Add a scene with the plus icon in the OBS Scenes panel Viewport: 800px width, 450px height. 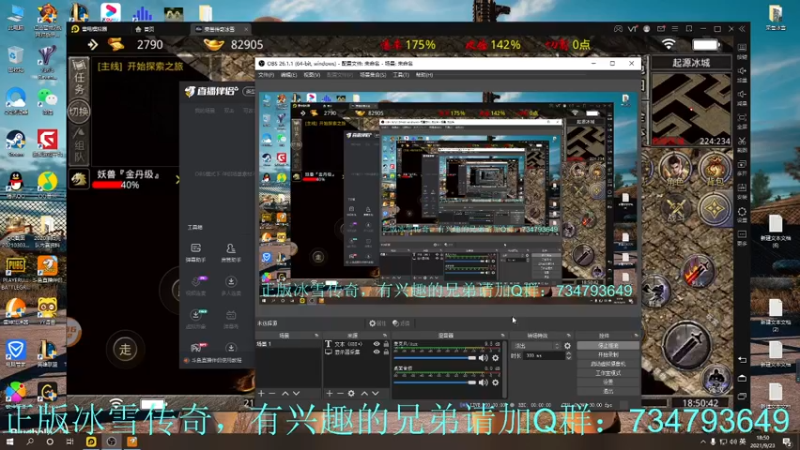pos(261,393)
